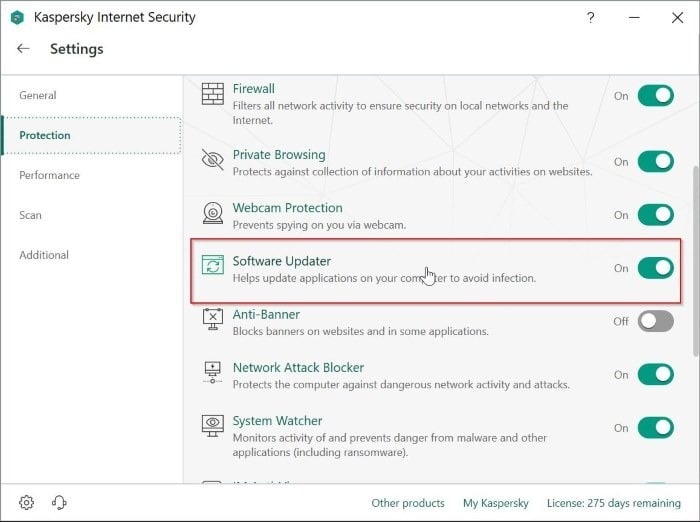
Task: Click the Anti-Banner monitor icon
Action: point(212,319)
